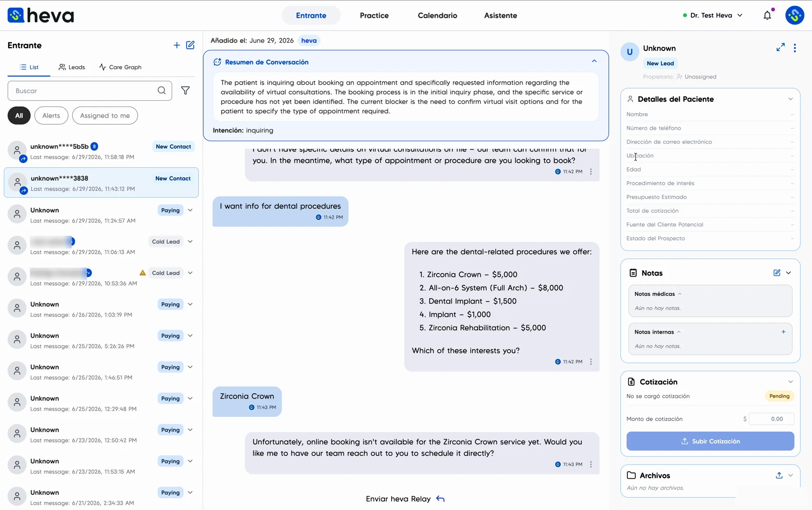Toggle the Alerts filter chip
The height and width of the screenshot is (510, 812).
click(51, 115)
